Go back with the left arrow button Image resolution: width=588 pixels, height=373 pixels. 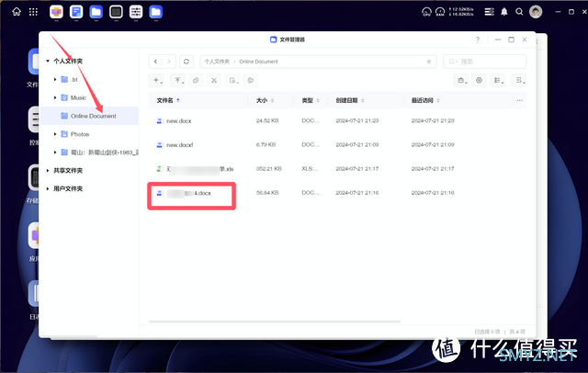(155, 62)
